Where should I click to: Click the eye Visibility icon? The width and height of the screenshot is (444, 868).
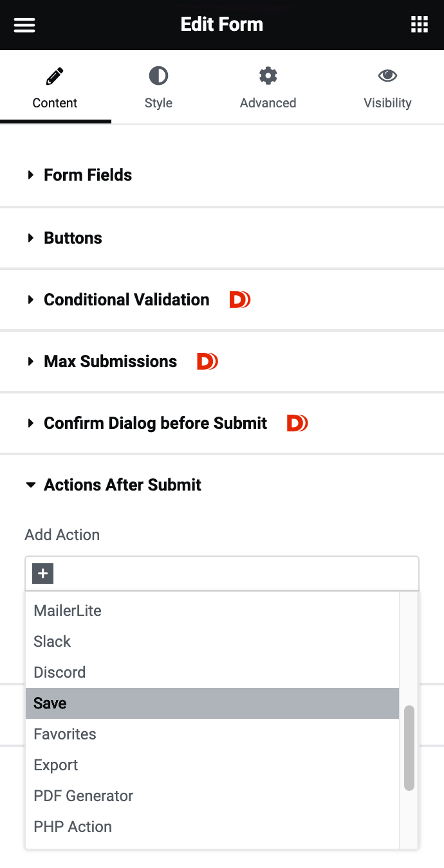pos(387,77)
